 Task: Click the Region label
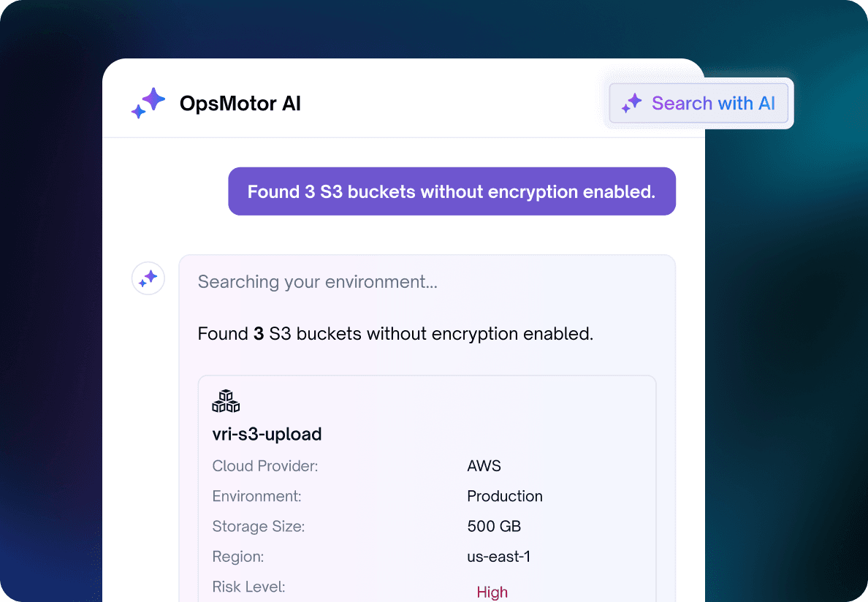point(238,557)
